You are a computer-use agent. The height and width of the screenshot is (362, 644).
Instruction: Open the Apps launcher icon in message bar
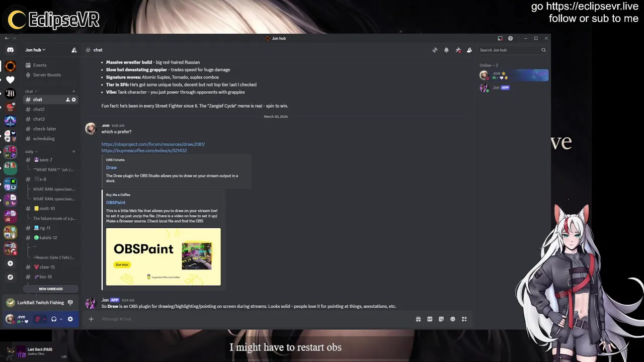click(464, 319)
